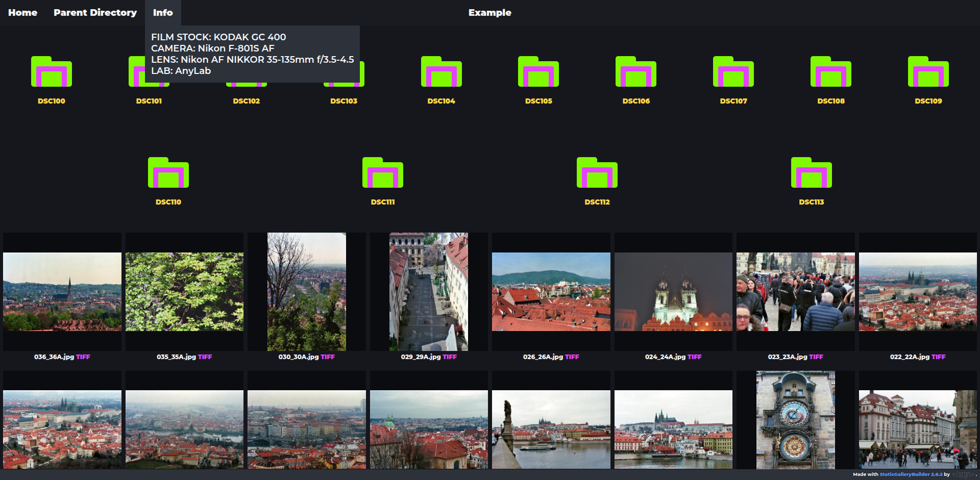Viewport: 980px width, 480px height.
Task: Open the DSC100 folder icon
Action: tap(52, 72)
